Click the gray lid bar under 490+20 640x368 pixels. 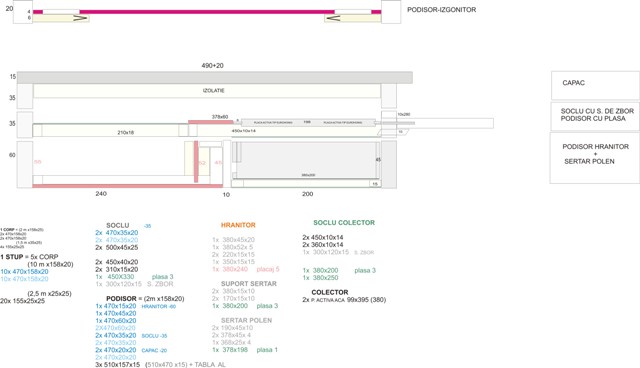pos(215,78)
